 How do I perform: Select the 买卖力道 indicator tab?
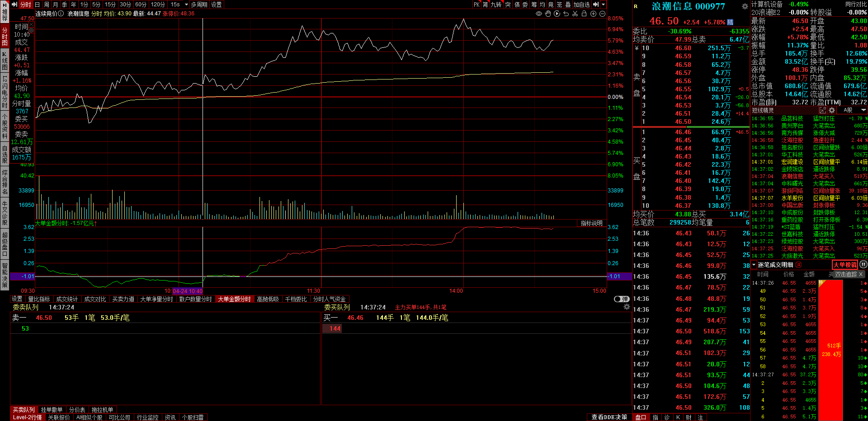pos(123,299)
